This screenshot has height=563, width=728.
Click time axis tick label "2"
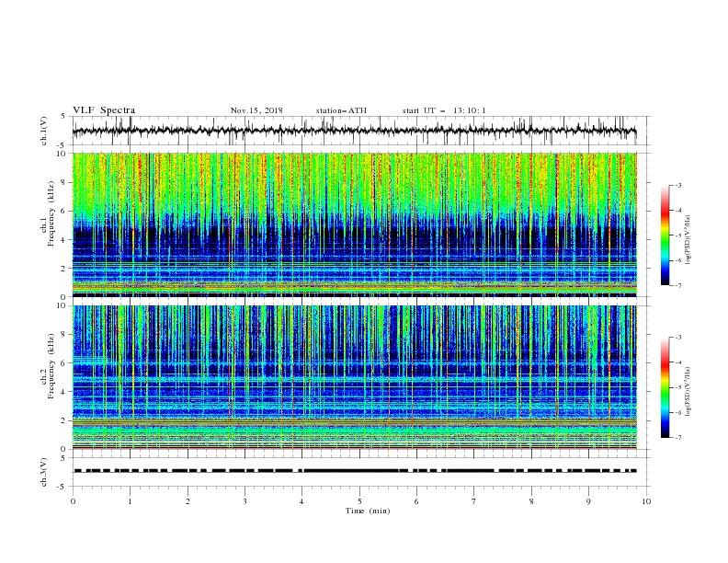(x=188, y=501)
